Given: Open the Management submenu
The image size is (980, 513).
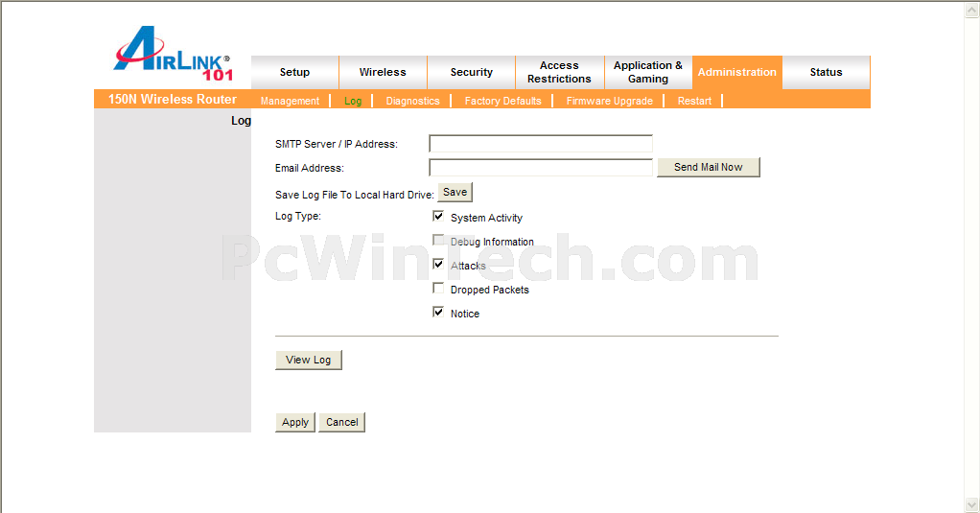Looking at the screenshot, I should tap(290, 101).
